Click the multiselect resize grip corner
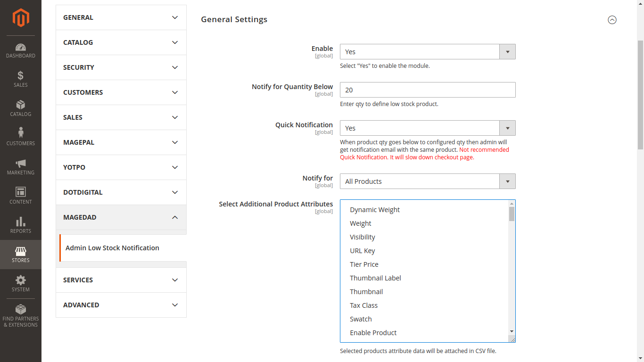This screenshot has width=644, height=362. click(512, 339)
